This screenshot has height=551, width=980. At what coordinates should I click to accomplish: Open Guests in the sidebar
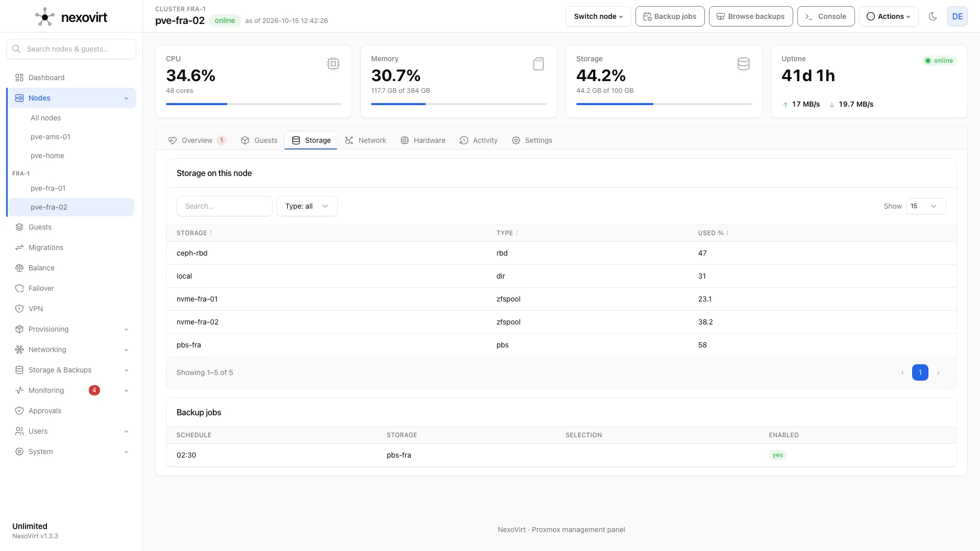click(x=71, y=227)
